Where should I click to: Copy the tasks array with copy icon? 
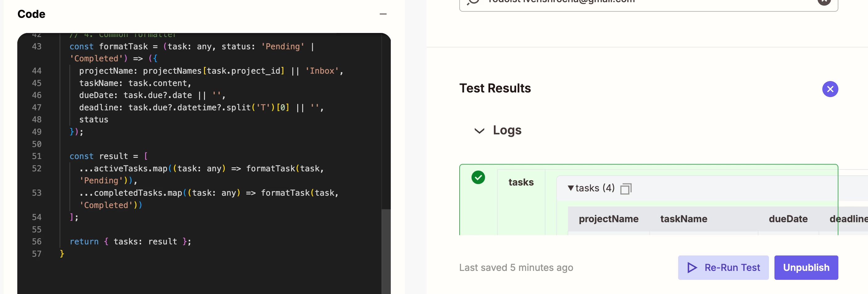click(626, 188)
